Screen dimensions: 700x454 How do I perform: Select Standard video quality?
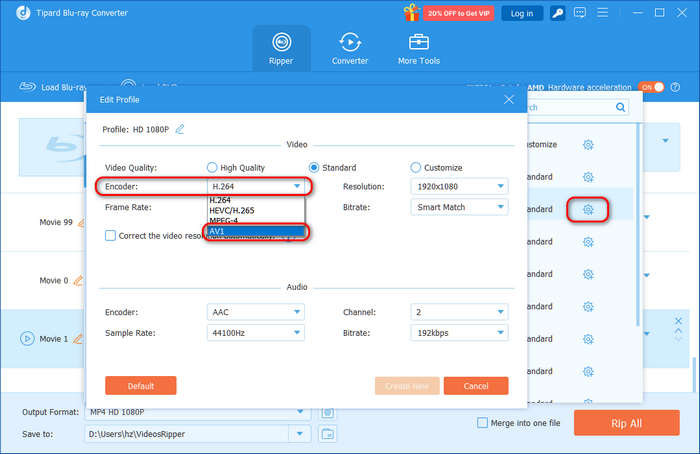[314, 167]
